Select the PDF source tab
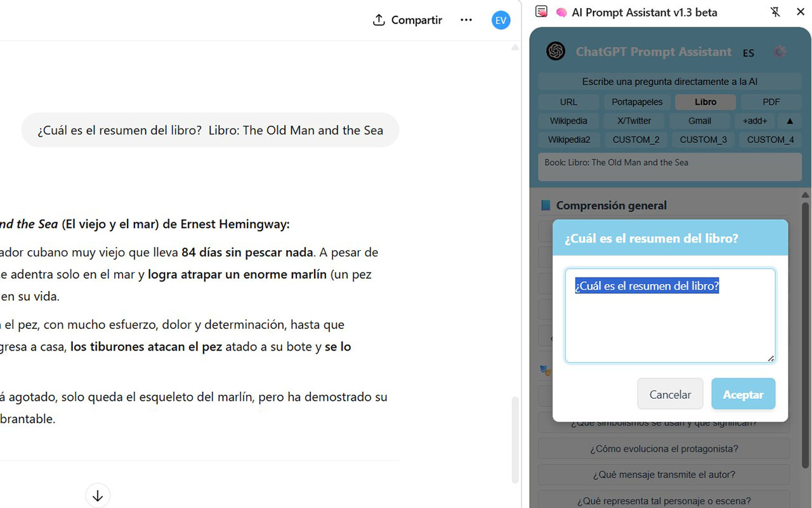Screen dimensions: 812x508 (771, 102)
